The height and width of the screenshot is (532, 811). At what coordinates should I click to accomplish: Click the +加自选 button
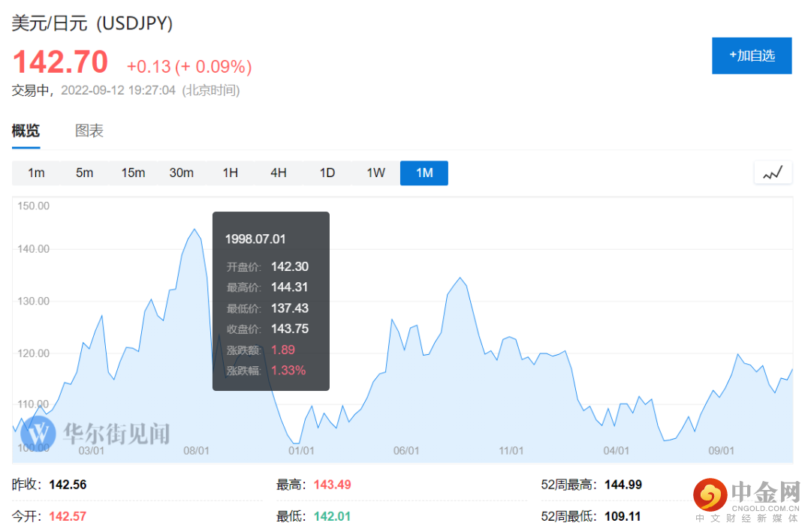(752, 56)
